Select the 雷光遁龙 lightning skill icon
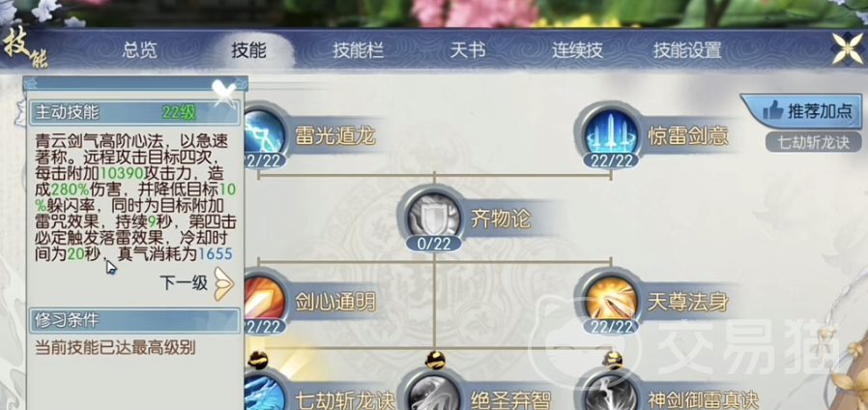The image size is (868, 410). click(x=265, y=134)
